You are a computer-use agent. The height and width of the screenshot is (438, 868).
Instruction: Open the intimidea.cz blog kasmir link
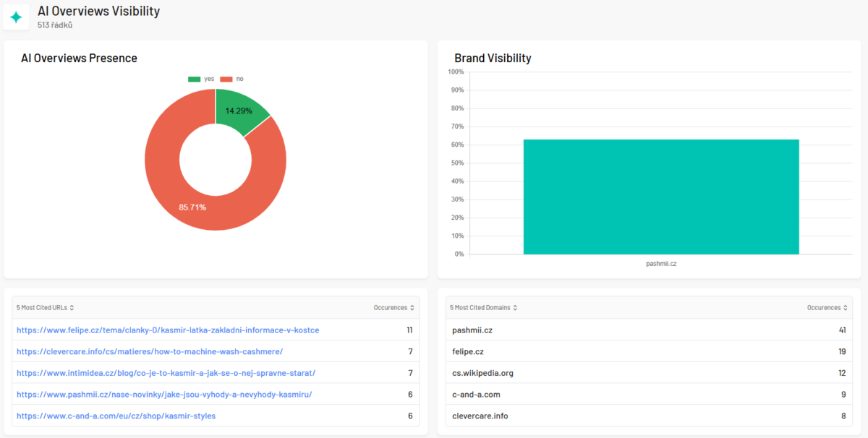[x=166, y=373]
